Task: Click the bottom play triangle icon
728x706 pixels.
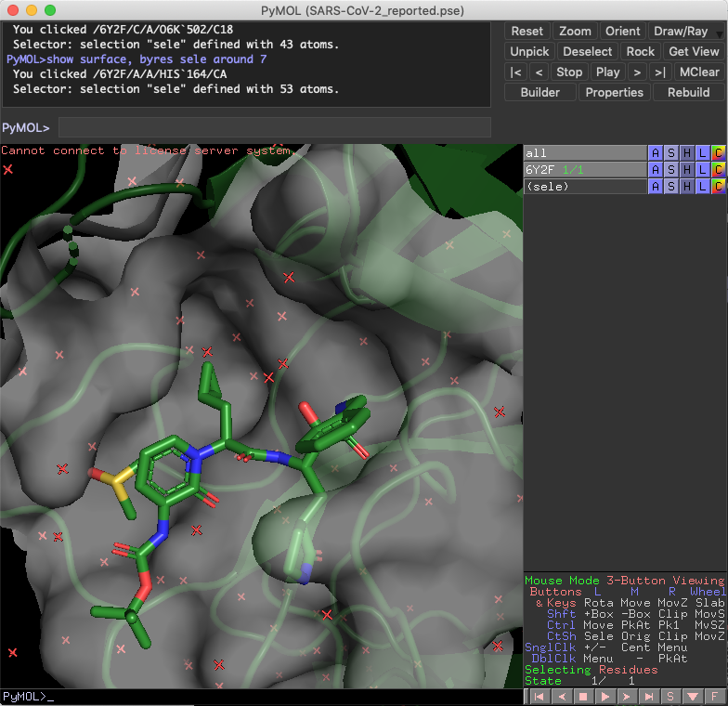Action: tap(605, 697)
